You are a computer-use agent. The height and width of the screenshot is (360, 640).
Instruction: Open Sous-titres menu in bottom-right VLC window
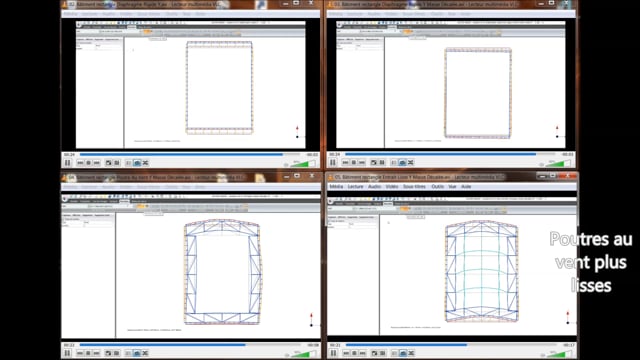[414, 187]
